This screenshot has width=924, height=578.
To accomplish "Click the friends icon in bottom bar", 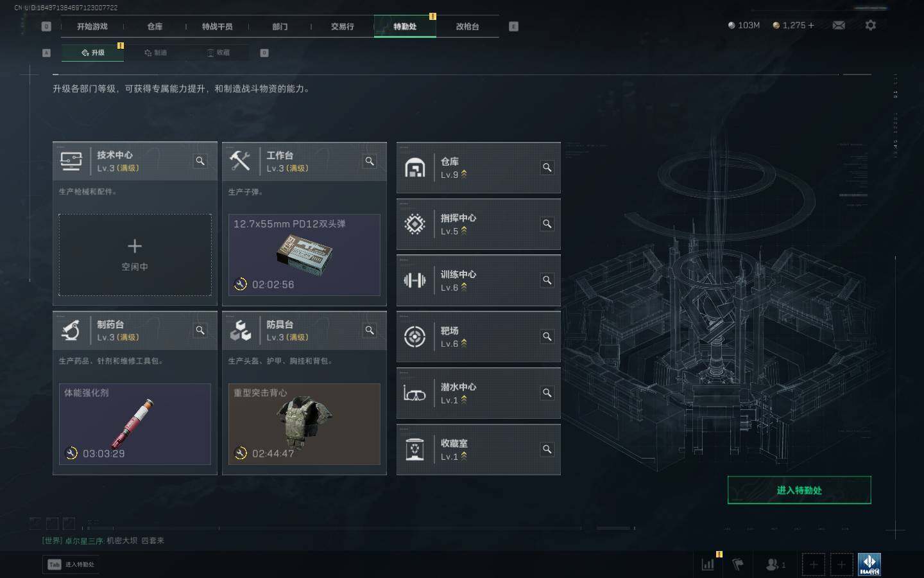I will (775, 565).
